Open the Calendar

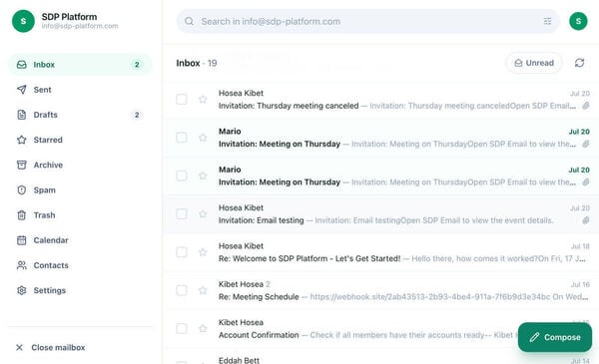80,240
